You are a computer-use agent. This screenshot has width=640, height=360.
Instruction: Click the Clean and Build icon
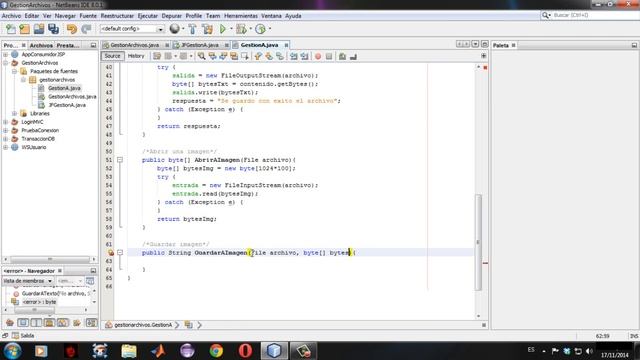pos(207,29)
